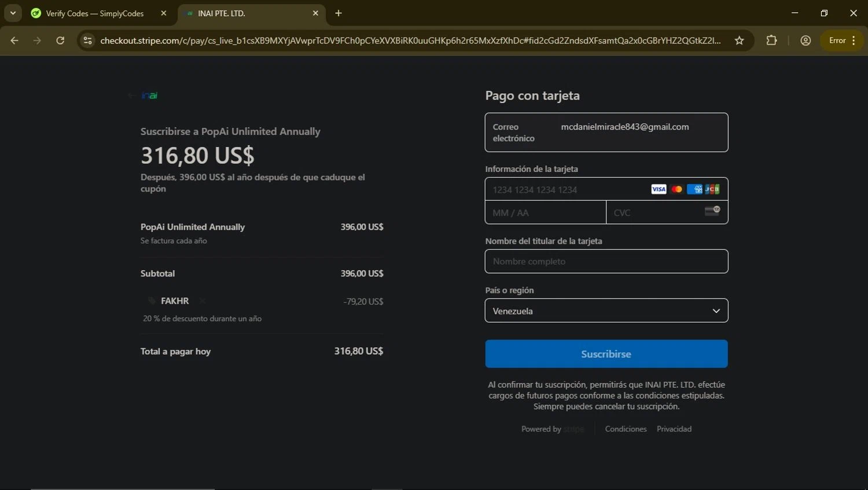Select the INAI PTE. LTD. tab
The image size is (868, 490).
(x=221, y=13)
